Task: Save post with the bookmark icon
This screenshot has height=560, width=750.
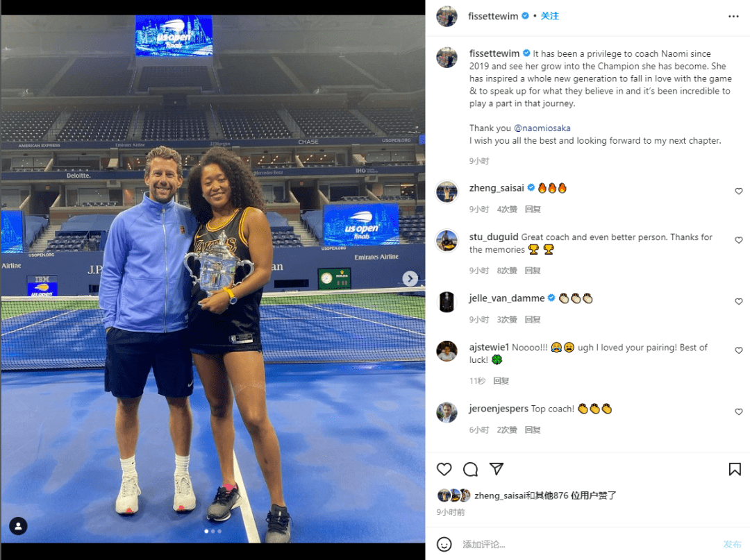Action: point(735,469)
